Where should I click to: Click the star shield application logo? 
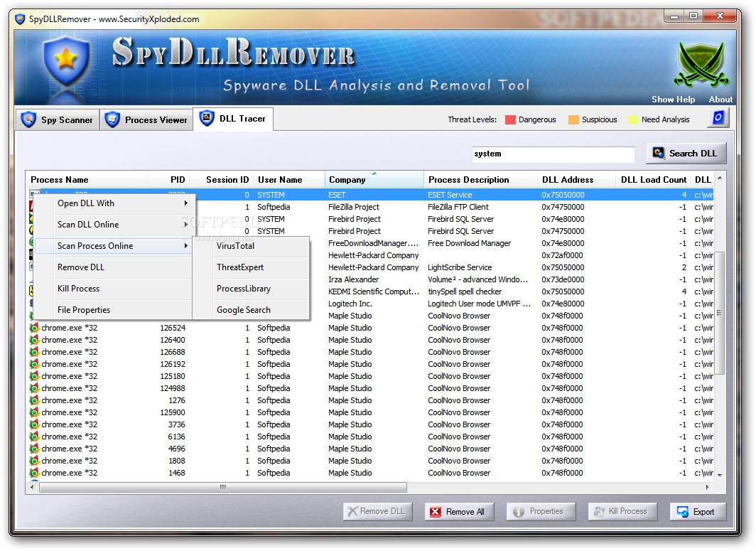65,61
